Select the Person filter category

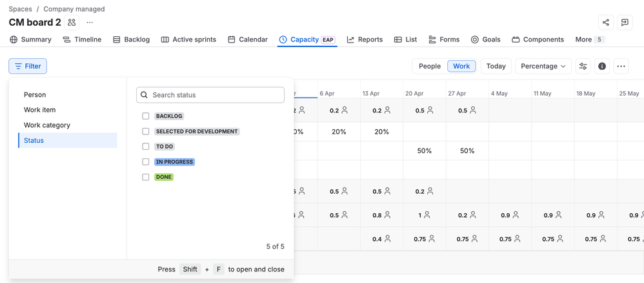click(x=68, y=94)
